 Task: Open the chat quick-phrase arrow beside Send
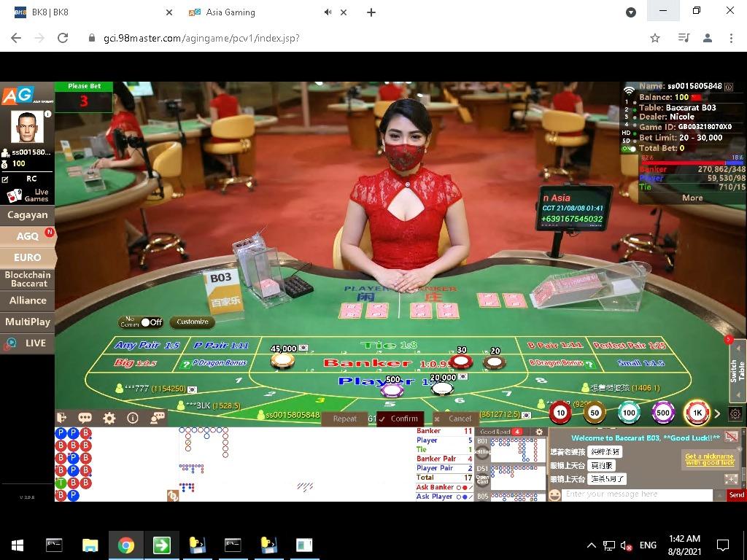pos(719,495)
